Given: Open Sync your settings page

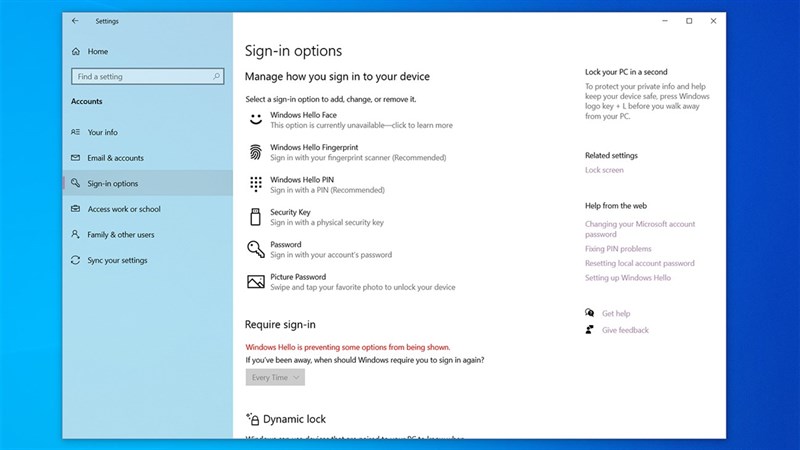Looking at the screenshot, I should (117, 260).
